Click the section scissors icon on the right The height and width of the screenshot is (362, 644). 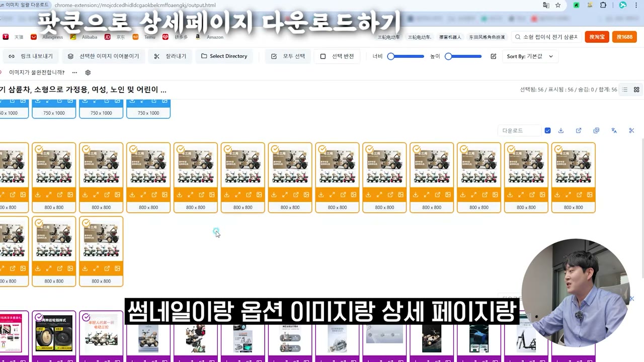tap(631, 131)
